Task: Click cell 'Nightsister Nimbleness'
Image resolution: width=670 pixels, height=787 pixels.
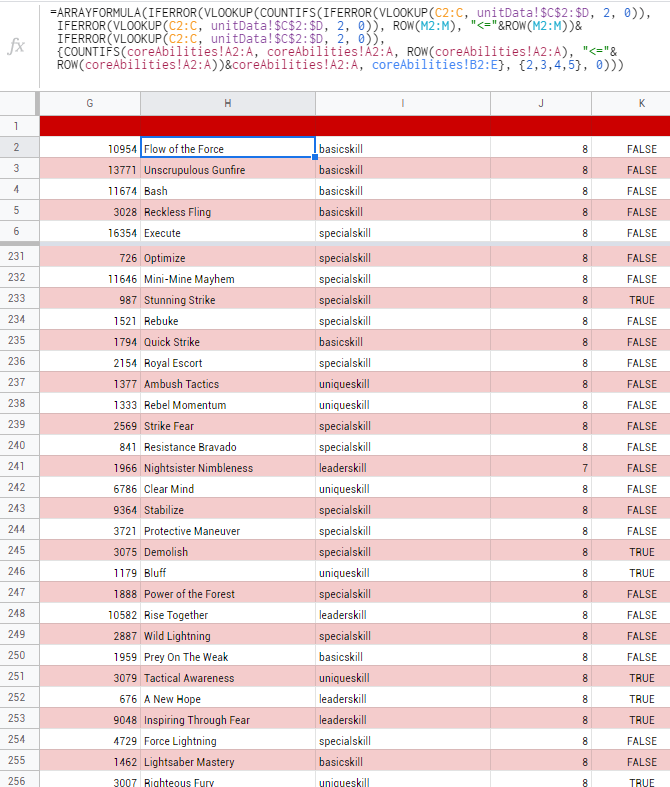Action: pos(228,468)
